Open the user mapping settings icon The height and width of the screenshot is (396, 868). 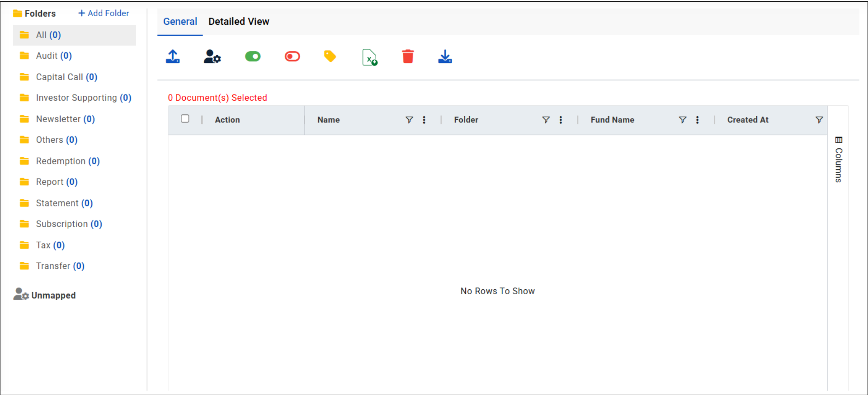pos(212,57)
